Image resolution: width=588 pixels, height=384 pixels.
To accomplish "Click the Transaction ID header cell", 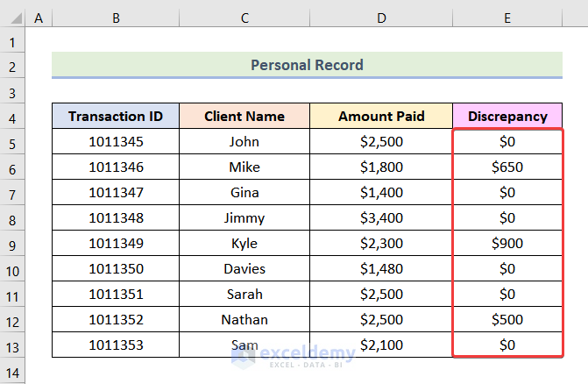I will 116,116.
